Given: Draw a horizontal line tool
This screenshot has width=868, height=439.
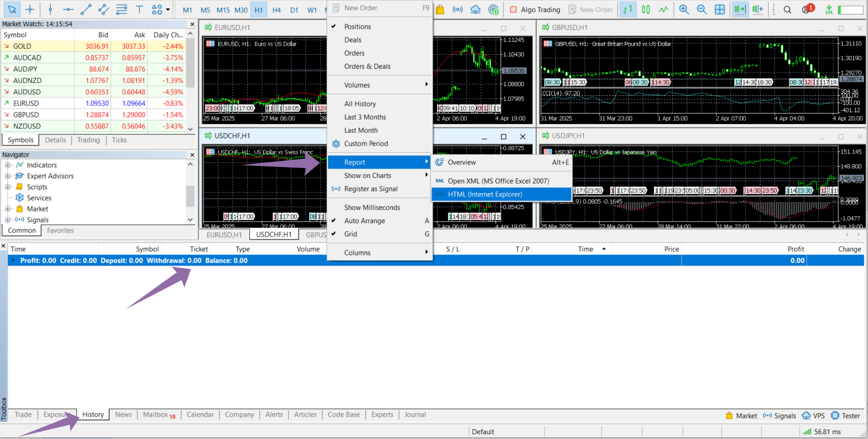Looking at the screenshot, I should [x=68, y=9].
